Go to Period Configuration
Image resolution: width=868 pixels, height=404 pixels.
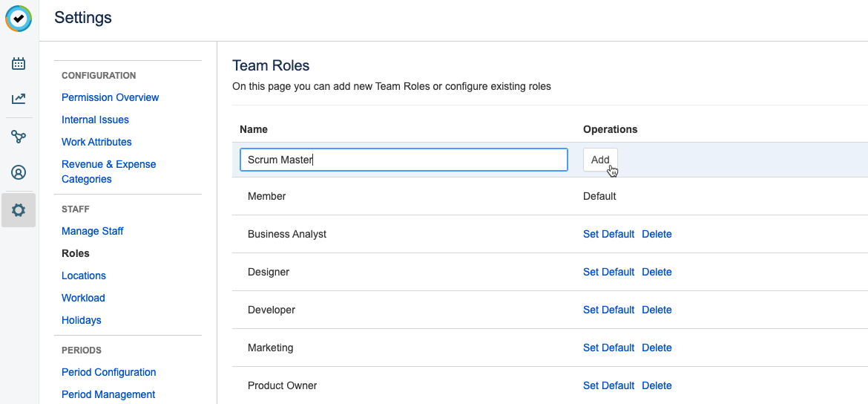pyautogui.click(x=108, y=372)
